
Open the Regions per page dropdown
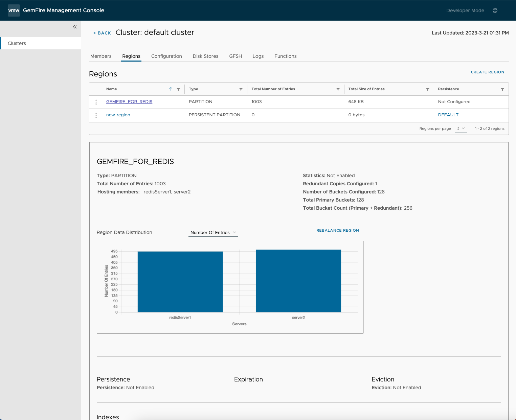(x=461, y=129)
